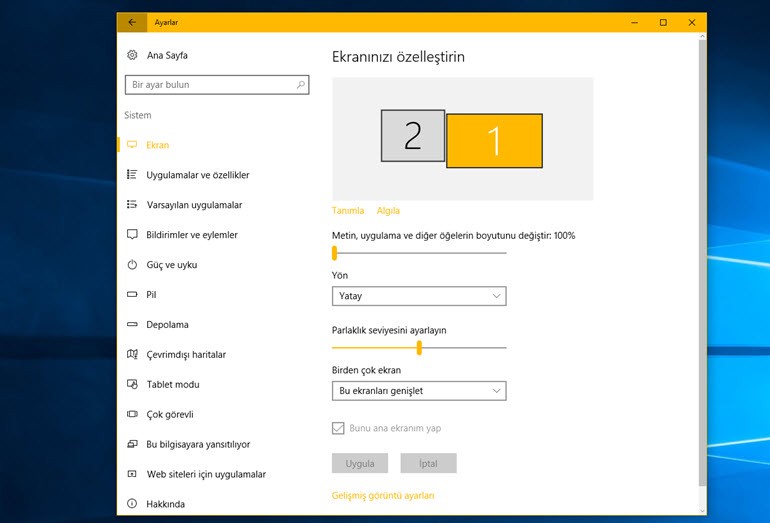
Task: Click the Tablet modu icon
Action: 132,385
